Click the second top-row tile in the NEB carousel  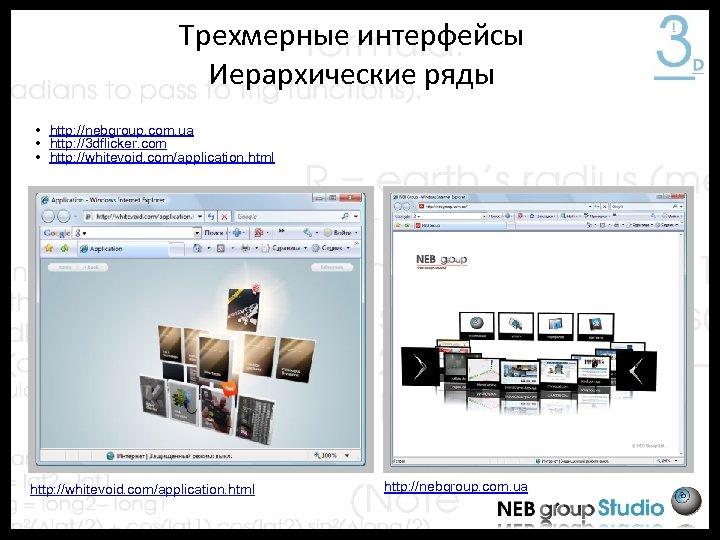coord(516,326)
